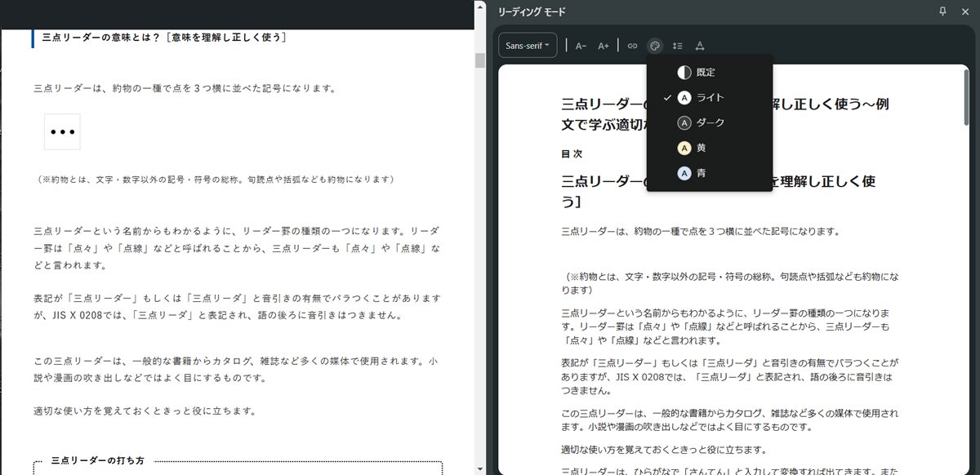Choose the 青 blue theme
This screenshot has height=475, width=980.
[x=701, y=173]
